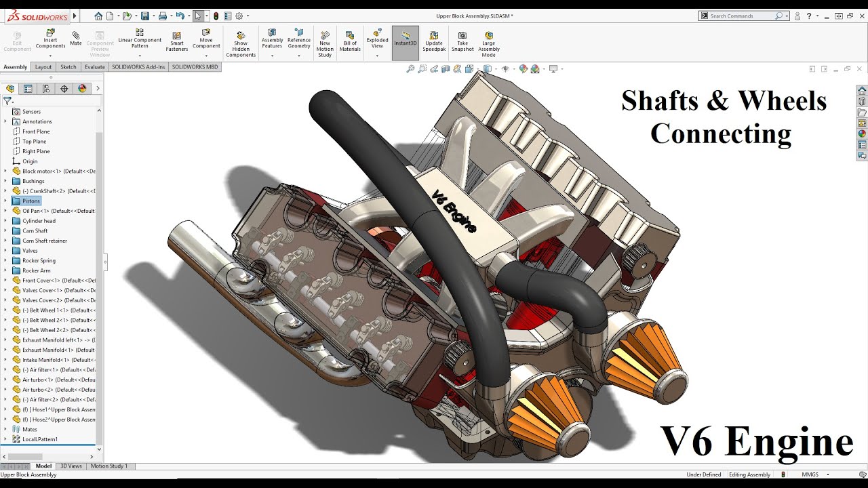
Task: Open the Evaluate tab
Action: point(95,67)
